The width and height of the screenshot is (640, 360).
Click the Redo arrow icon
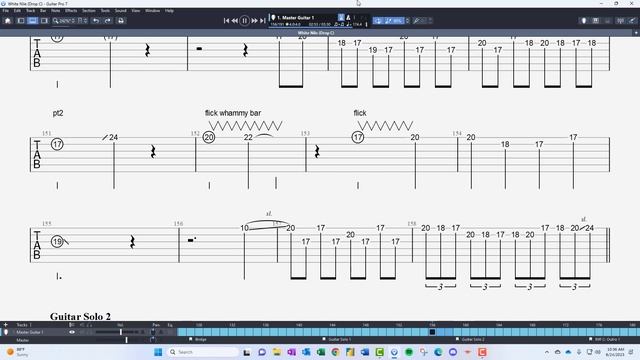(x=108, y=21)
